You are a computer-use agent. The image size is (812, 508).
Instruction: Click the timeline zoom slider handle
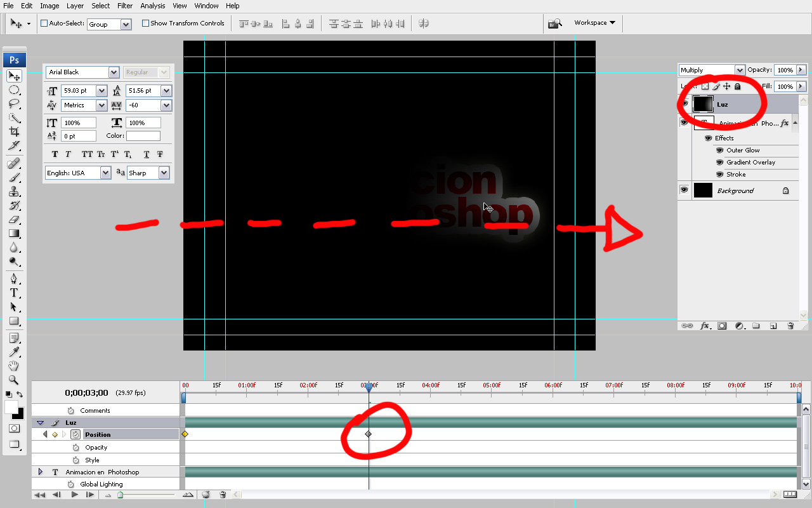(120, 495)
